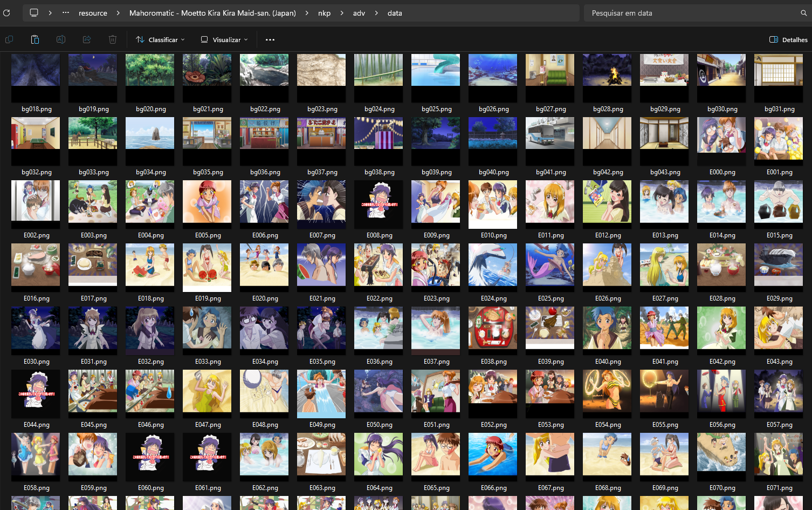
Task: Click the file name bg019.png
Action: [94, 109]
